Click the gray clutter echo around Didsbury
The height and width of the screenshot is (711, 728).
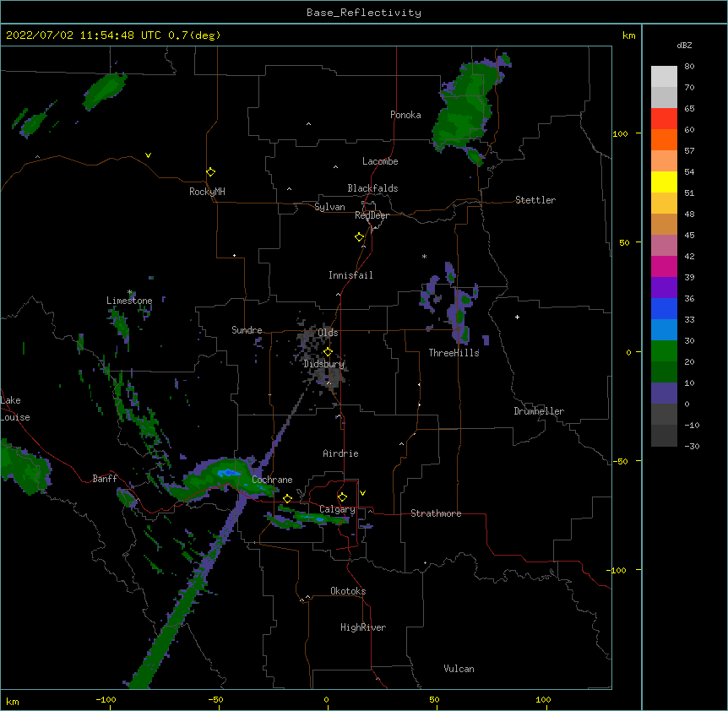(x=320, y=357)
